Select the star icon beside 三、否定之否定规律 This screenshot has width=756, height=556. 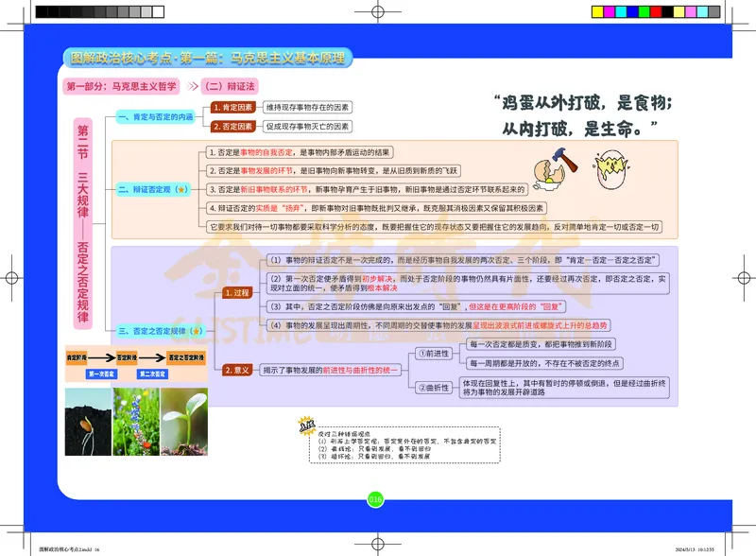[196, 331]
